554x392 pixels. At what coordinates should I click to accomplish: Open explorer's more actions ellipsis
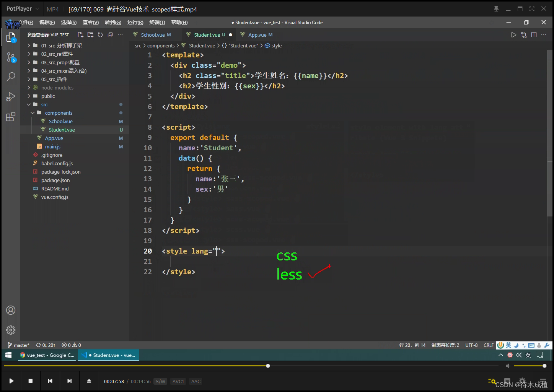pyautogui.click(x=120, y=35)
